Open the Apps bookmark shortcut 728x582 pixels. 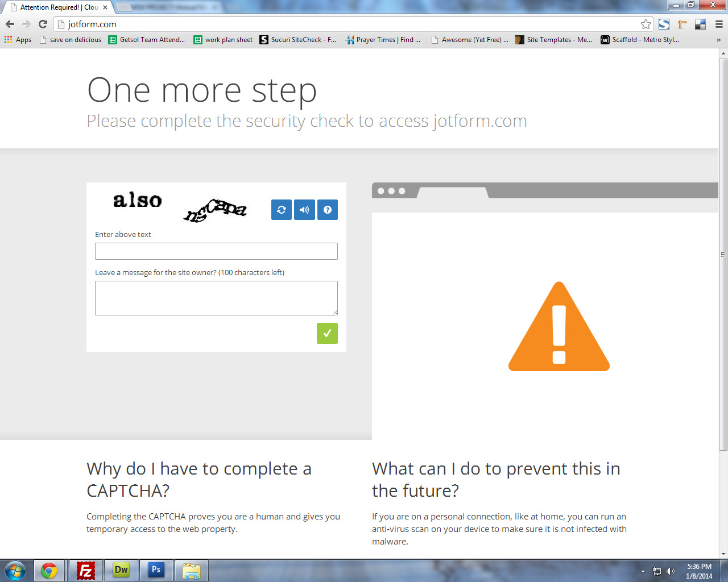click(x=18, y=40)
